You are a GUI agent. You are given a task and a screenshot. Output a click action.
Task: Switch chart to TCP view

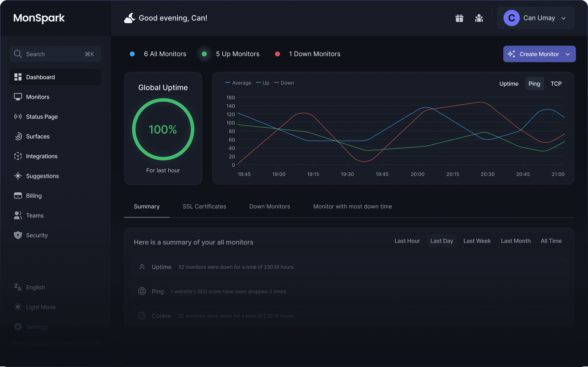[556, 84]
